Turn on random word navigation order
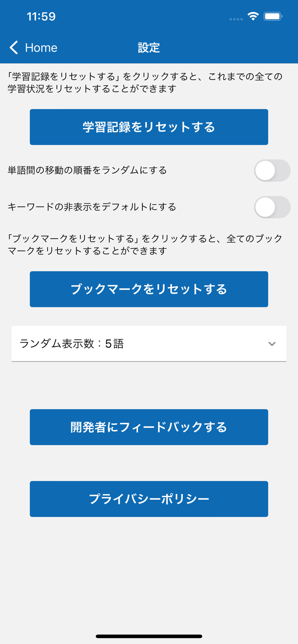 click(272, 170)
